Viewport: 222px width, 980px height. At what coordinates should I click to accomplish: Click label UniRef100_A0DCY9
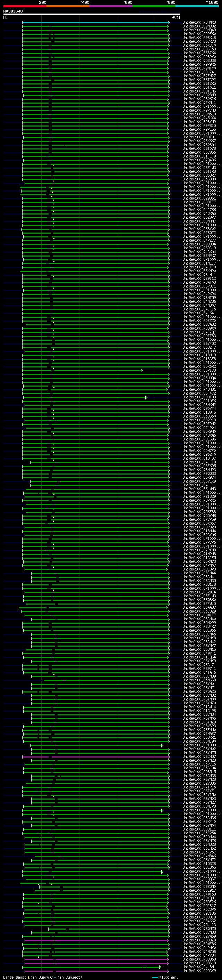(199, 971)
